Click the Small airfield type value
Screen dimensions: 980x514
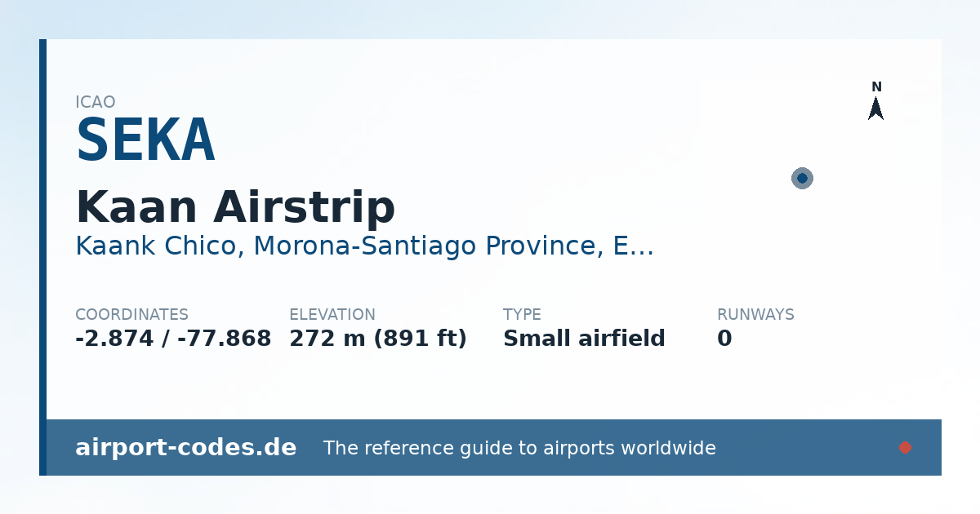pyautogui.click(x=584, y=339)
